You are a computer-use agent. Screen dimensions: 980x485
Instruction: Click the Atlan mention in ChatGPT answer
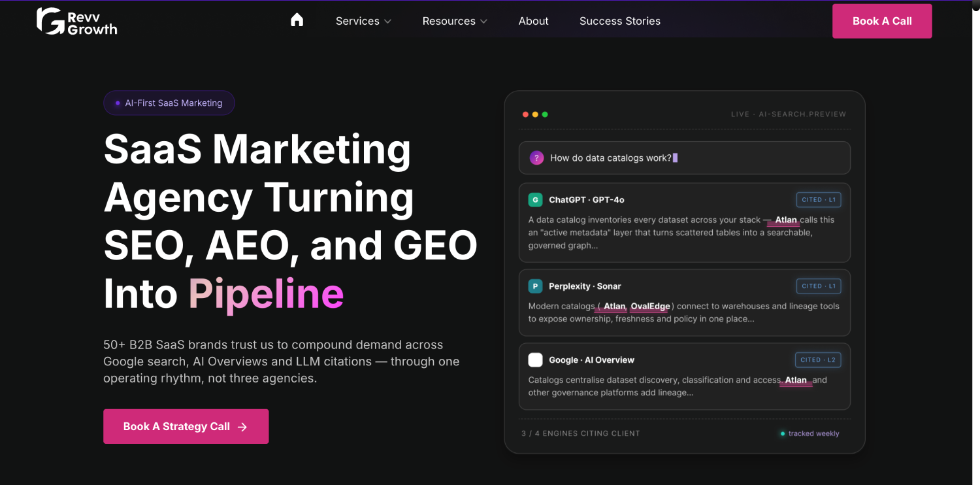point(786,220)
